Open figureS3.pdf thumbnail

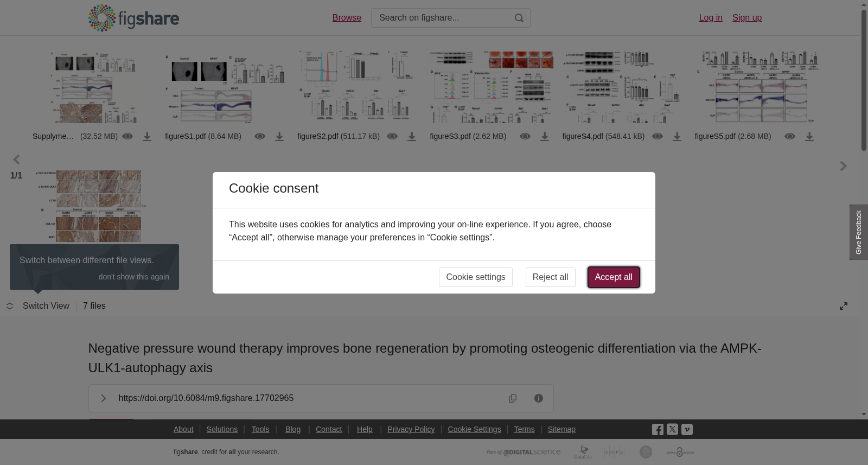492,88
